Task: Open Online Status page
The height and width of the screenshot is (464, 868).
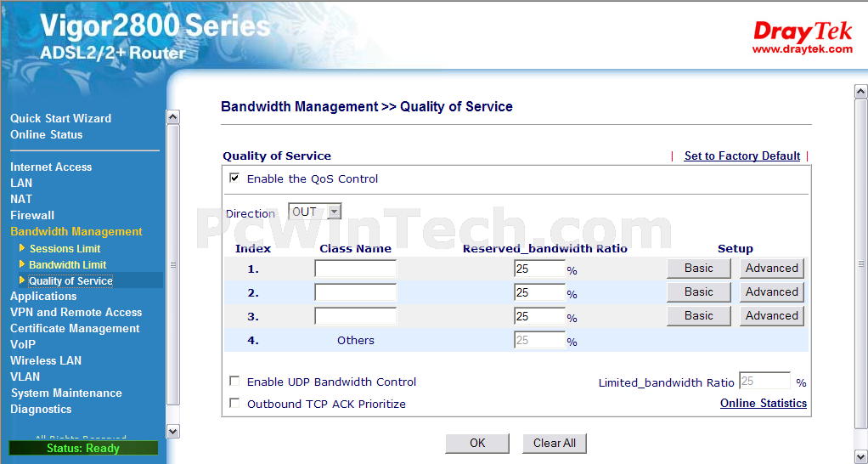Action: click(47, 134)
